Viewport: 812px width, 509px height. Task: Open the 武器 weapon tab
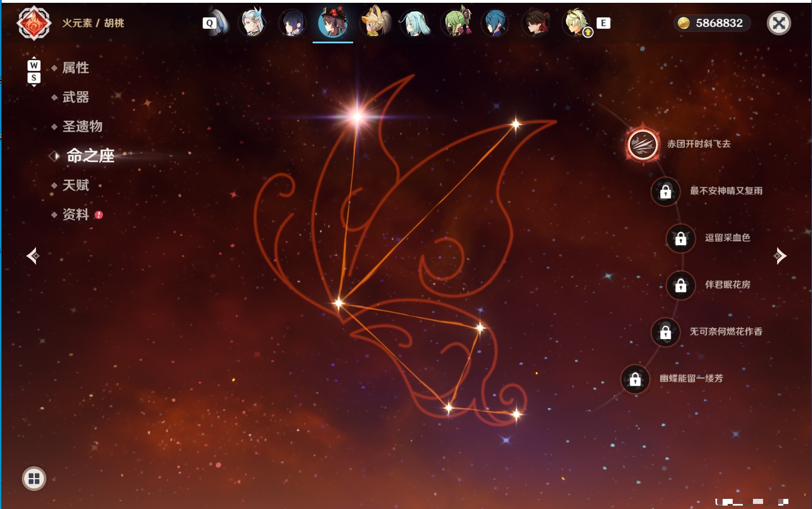click(x=75, y=97)
